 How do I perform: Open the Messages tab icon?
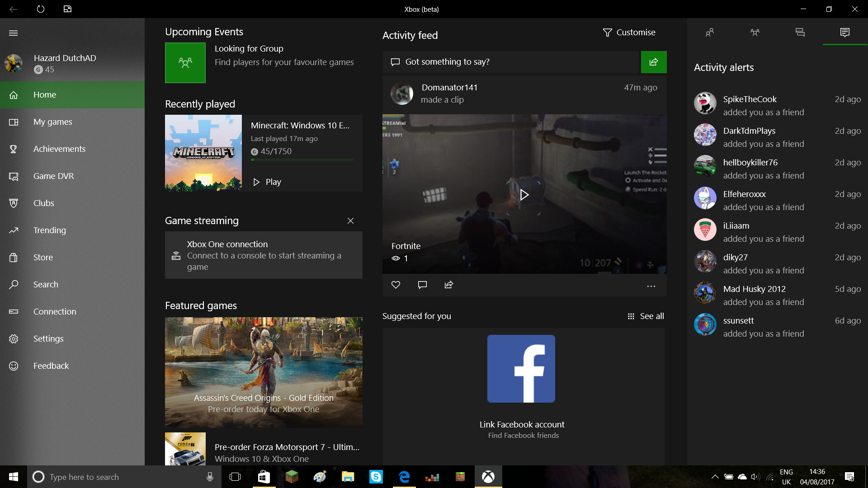click(x=800, y=33)
